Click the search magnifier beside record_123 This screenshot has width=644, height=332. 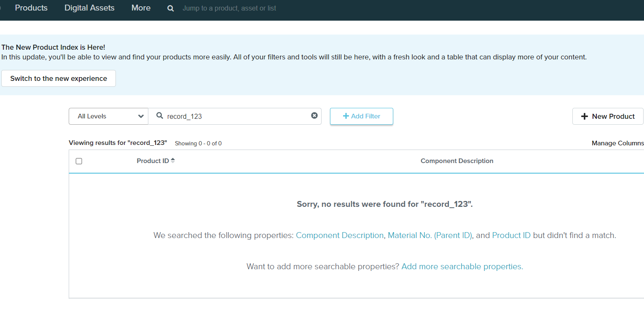(x=160, y=115)
